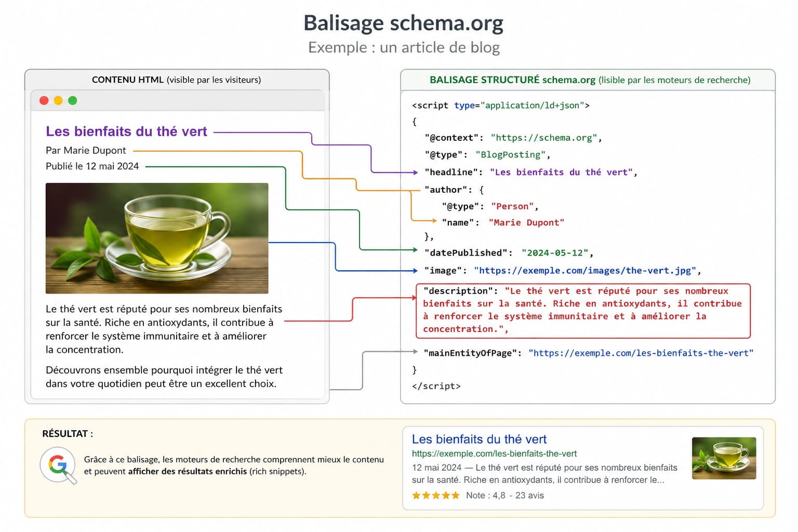Click the script type application/ld+json line
Screen dimensions: 798x532
click(501, 105)
